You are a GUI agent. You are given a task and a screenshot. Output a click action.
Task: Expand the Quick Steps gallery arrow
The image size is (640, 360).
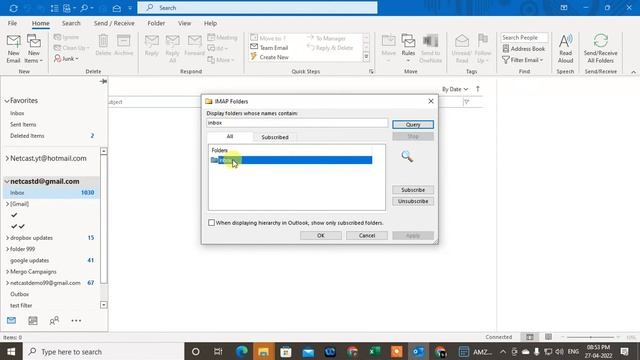pos(366,57)
